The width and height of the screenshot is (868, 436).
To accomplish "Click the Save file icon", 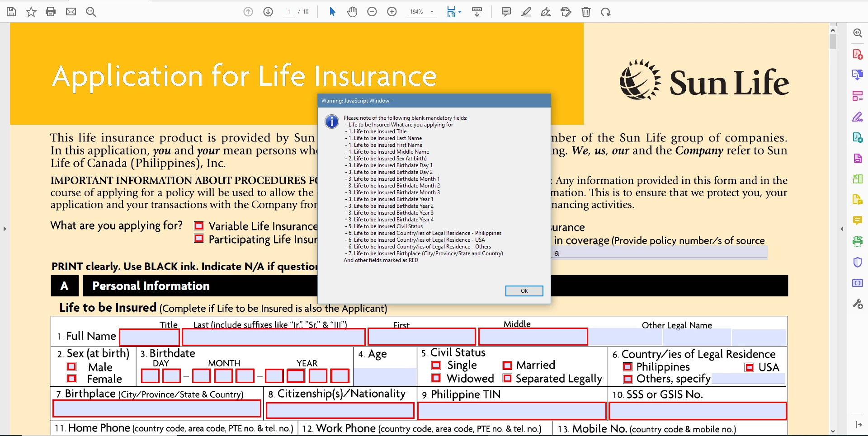I will pyautogui.click(x=11, y=12).
